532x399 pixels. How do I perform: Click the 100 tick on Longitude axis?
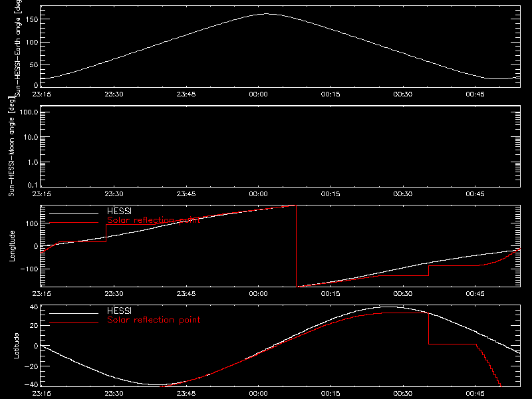pos(32,223)
